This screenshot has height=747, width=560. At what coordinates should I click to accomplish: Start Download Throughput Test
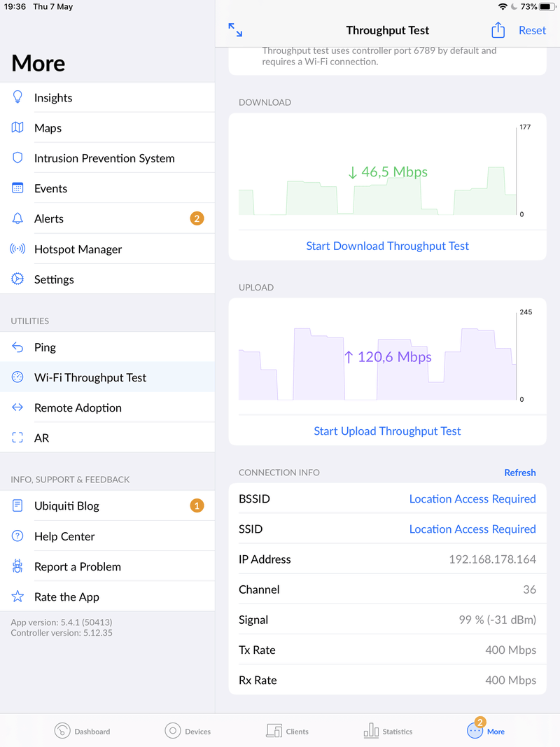click(387, 246)
